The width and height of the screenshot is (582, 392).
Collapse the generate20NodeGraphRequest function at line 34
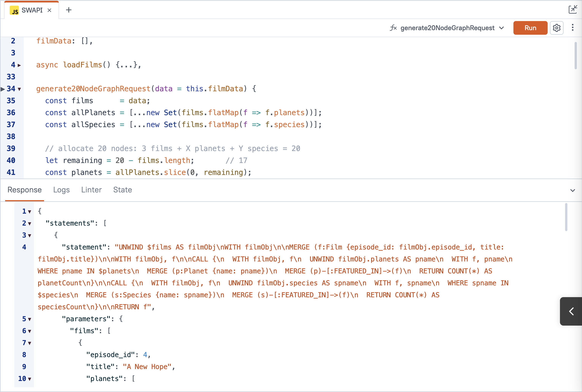pyautogui.click(x=19, y=89)
